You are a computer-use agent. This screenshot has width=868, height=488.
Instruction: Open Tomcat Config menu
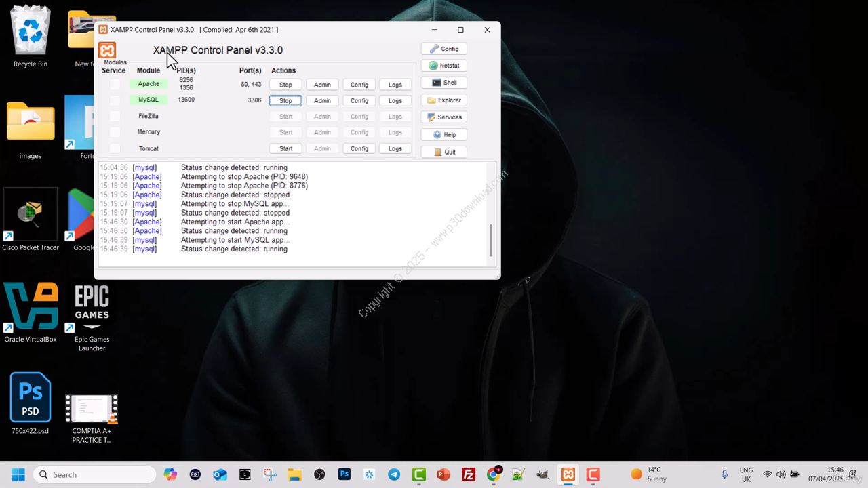(x=359, y=148)
